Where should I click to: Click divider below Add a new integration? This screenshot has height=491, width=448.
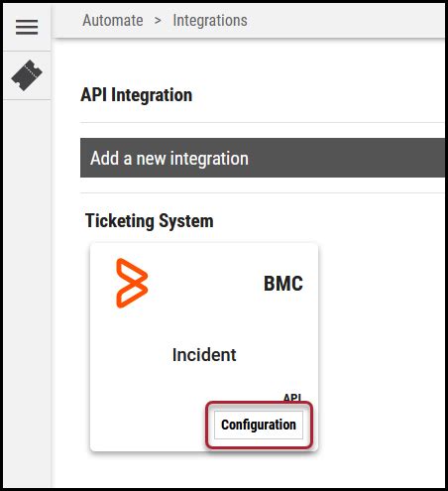click(x=263, y=192)
